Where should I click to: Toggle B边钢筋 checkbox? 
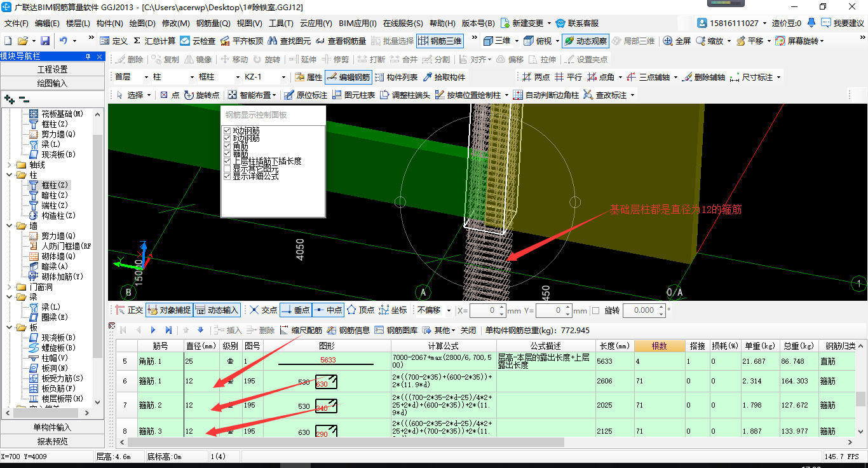tap(227, 138)
